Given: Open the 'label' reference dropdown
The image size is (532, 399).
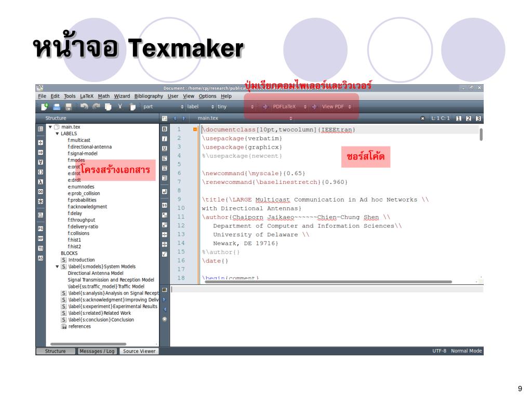Looking at the screenshot, I should pyautogui.click(x=201, y=107).
